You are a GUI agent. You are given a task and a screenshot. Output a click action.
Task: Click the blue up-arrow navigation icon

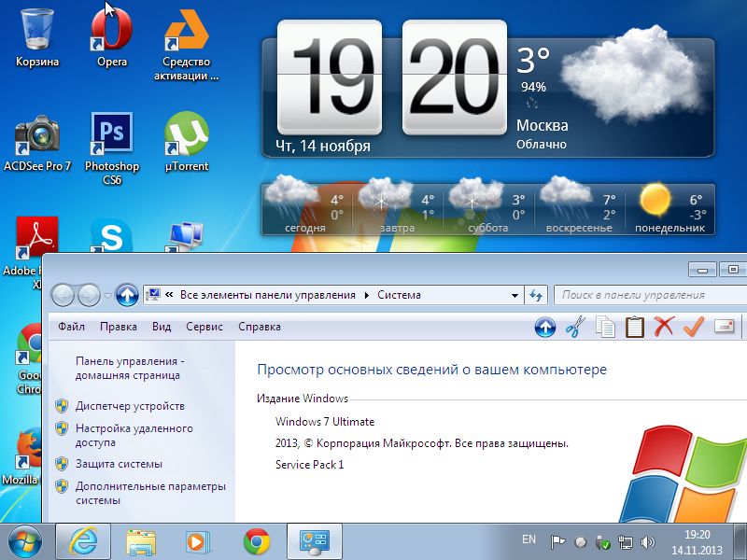click(x=544, y=326)
